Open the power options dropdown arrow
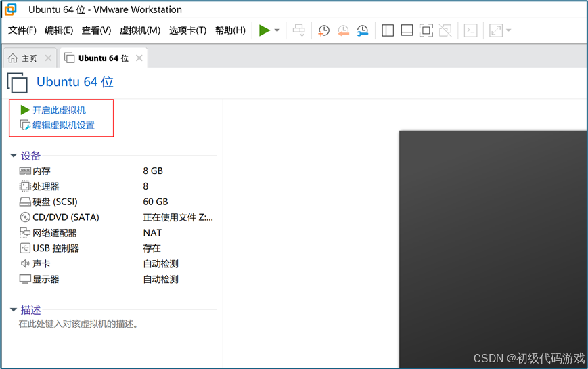 pyautogui.click(x=277, y=30)
